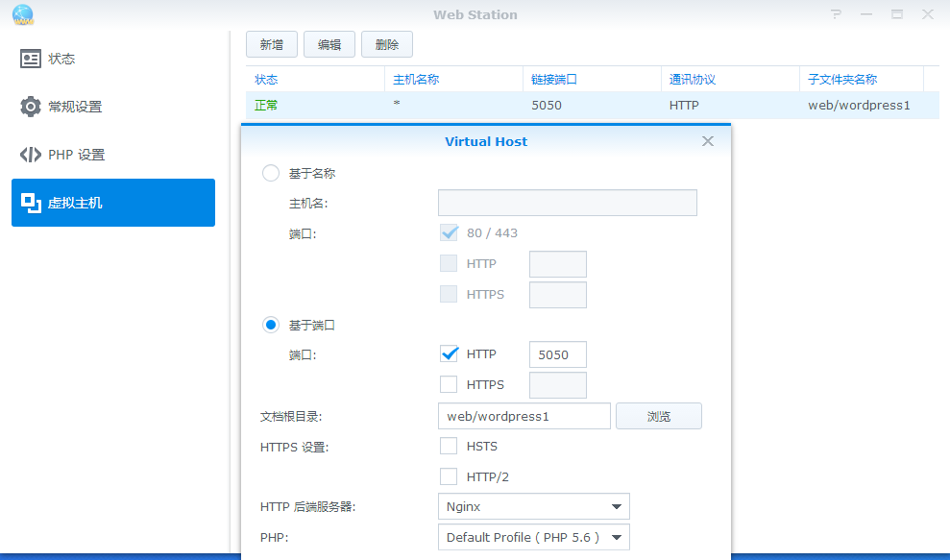The width and height of the screenshot is (950, 560).
Task: Click the 新增 button
Action: [x=272, y=44]
